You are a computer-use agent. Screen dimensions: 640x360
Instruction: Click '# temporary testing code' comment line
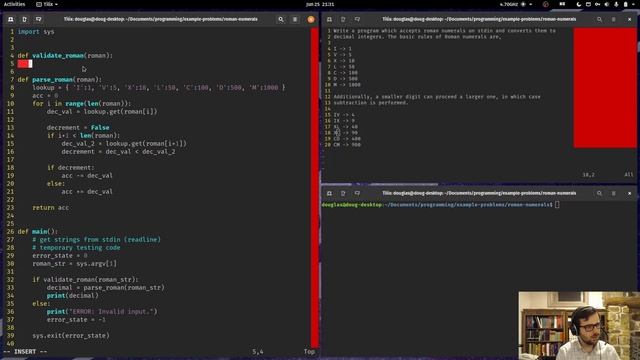(76, 247)
